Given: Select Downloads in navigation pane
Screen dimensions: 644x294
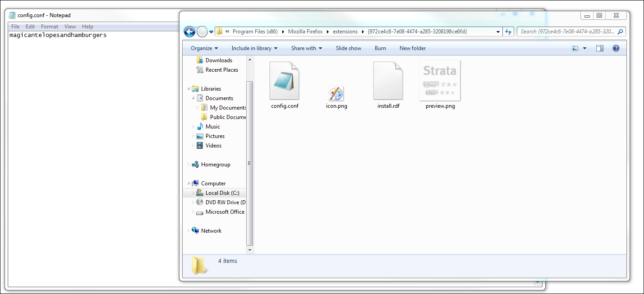Looking at the screenshot, I should click(219, 60).
